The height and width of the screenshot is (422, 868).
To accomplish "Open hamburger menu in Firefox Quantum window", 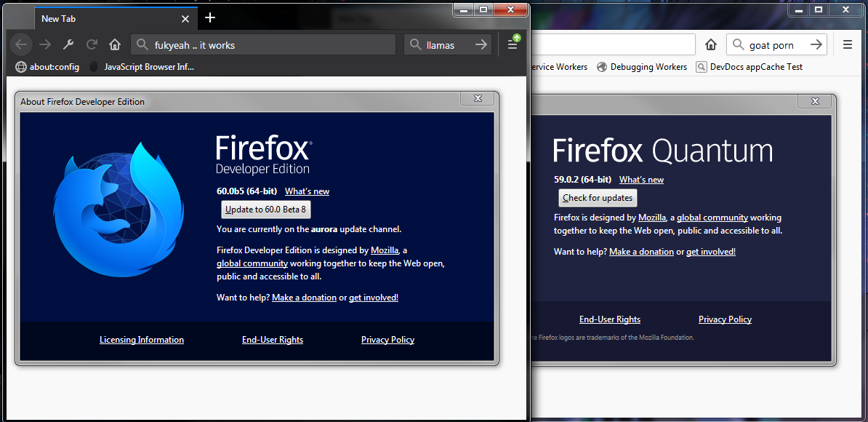I will tap(848, 45).
